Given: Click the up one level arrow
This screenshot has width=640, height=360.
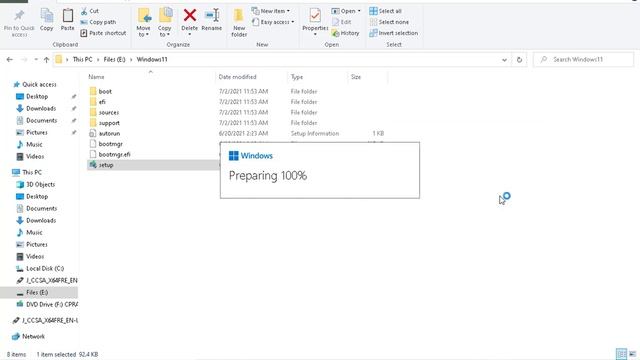Looking at the screenshot, I should point(47,60).
